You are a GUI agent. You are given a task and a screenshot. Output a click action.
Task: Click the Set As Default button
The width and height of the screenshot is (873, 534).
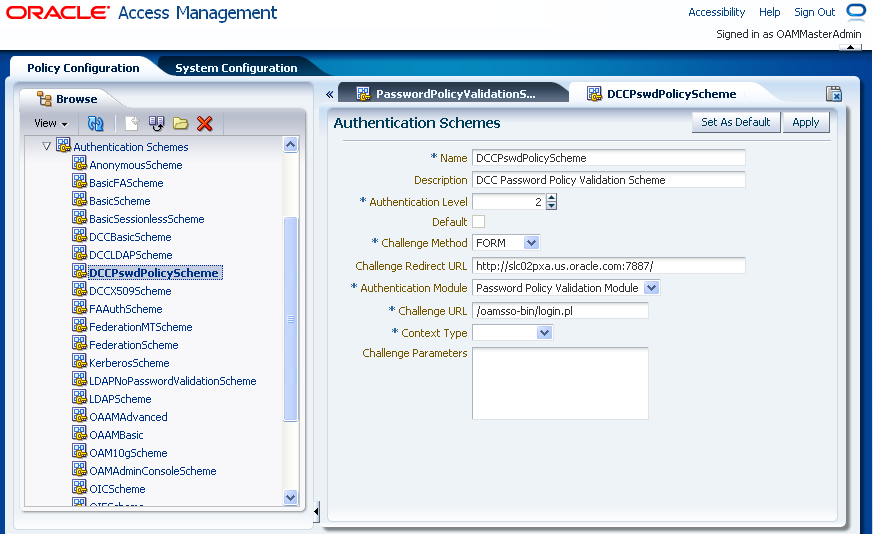pyautogui.click(x=735, y=122)
